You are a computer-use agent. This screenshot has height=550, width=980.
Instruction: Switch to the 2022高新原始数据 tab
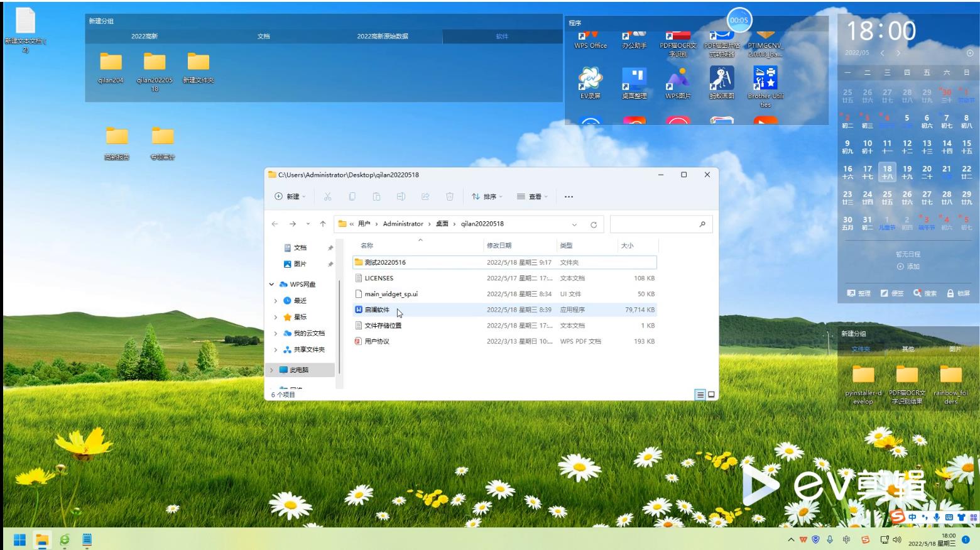[x=383, y=36]
